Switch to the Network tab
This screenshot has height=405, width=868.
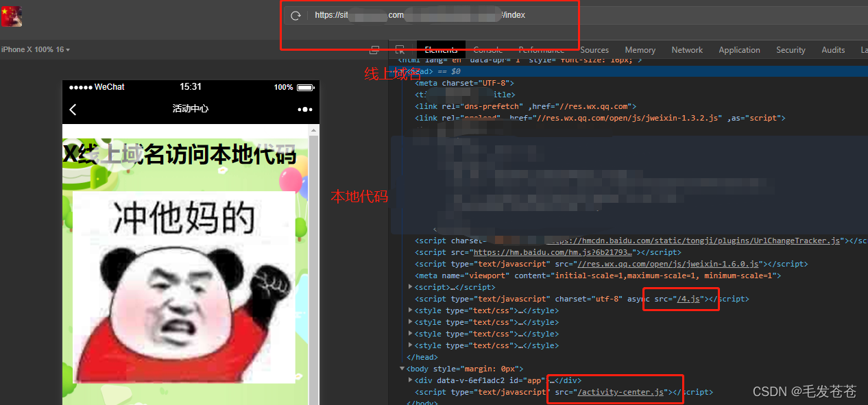pos(687,50)
